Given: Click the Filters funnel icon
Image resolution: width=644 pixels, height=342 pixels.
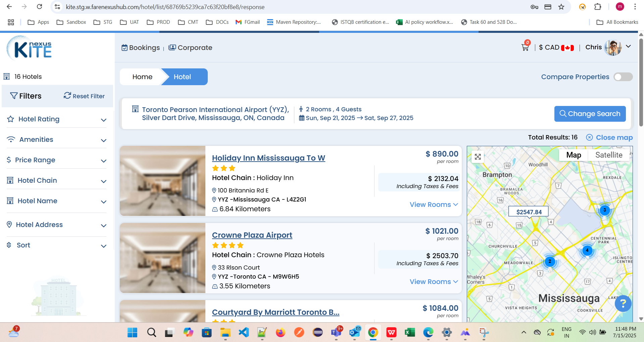Looking at the screenshot, I should (x=14, y=96).
